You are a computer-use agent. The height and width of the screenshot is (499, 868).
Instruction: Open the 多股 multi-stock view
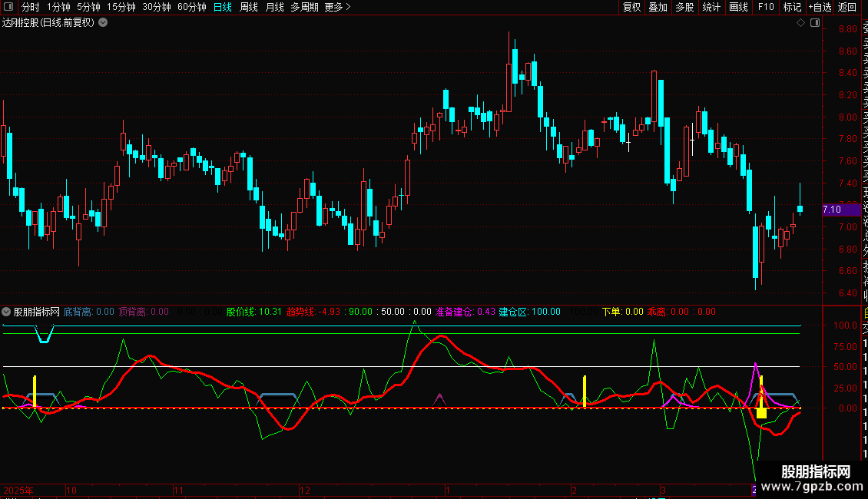(684, 7)
